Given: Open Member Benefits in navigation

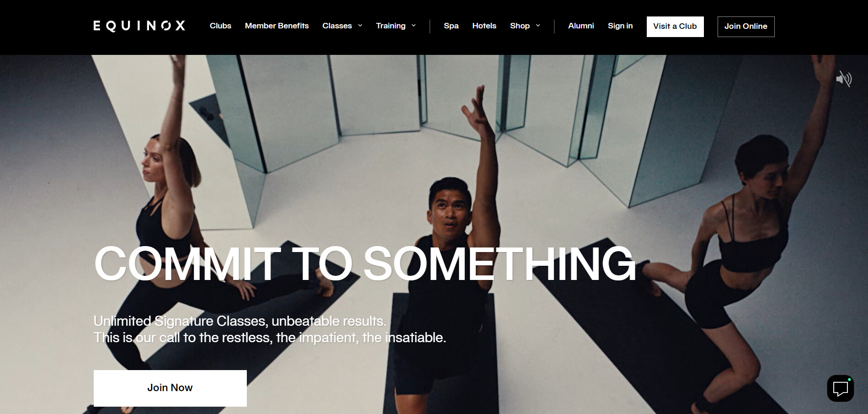Looking at the screenshot, I should [277, 26].
